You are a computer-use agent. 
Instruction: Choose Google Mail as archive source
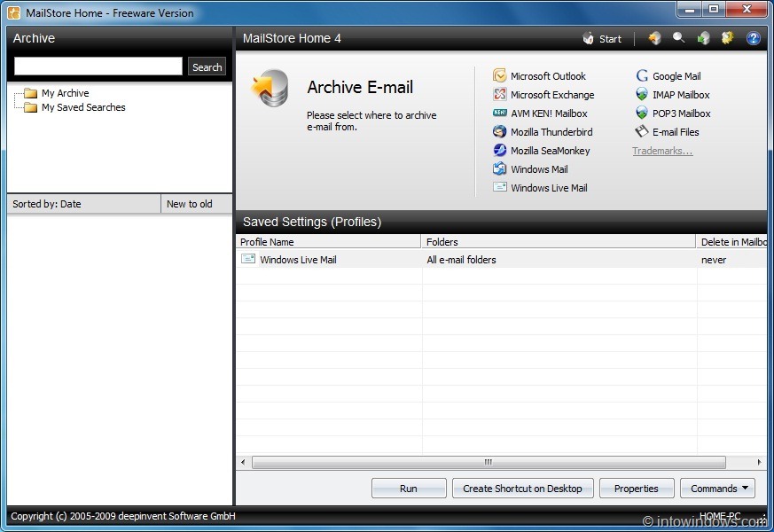[x=668, y=76]
